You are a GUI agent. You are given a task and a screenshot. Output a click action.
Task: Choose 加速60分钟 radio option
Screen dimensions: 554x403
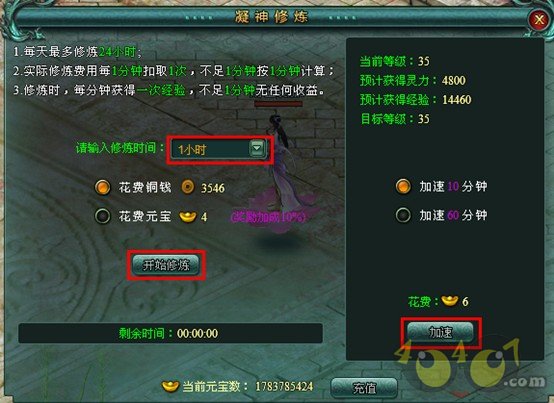click(403, 215)
